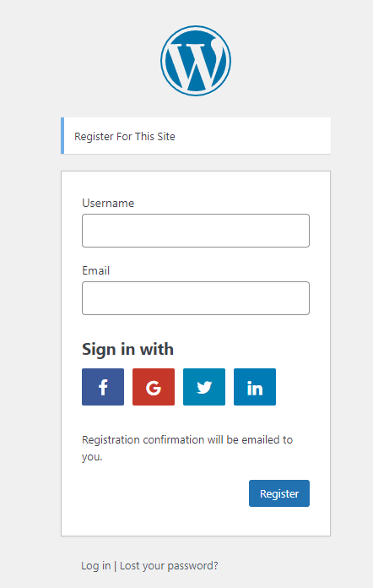The height and width of the screenshot is (588, 373).
Task: Click the blue accent bar on the notice
Action: 62,136
